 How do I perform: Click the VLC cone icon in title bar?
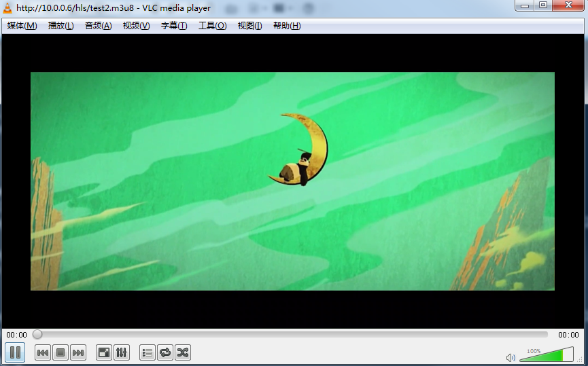click(7, 7)
